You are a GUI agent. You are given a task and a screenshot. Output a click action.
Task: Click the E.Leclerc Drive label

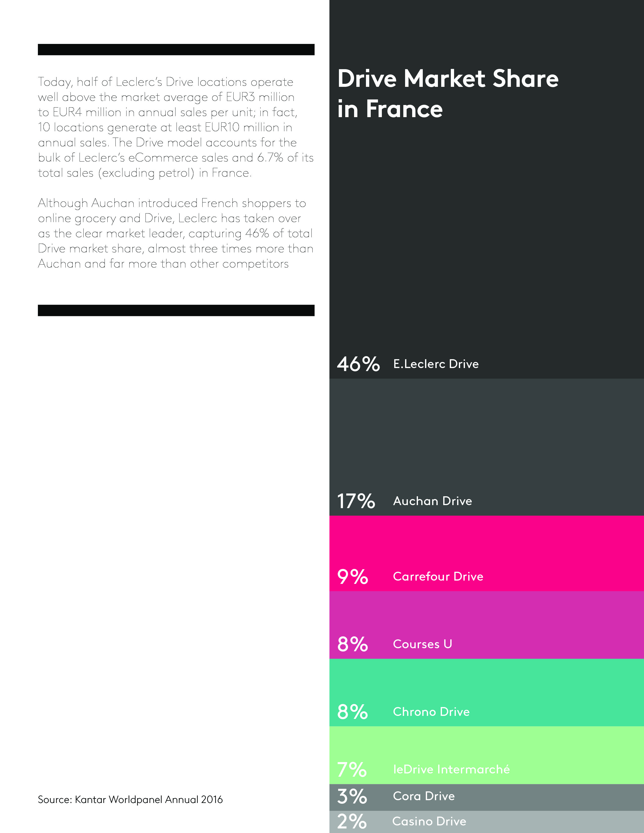(436, 364)
